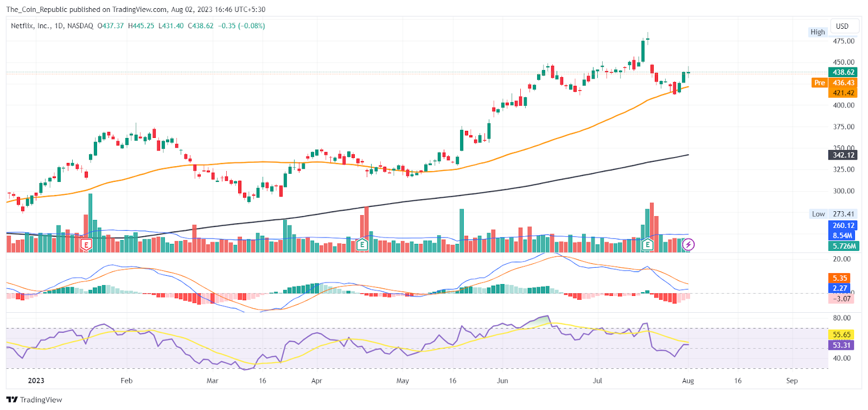The image size is (868, 410).
Task: Click the MACD signal value 5.35
Action: [840, 278]
